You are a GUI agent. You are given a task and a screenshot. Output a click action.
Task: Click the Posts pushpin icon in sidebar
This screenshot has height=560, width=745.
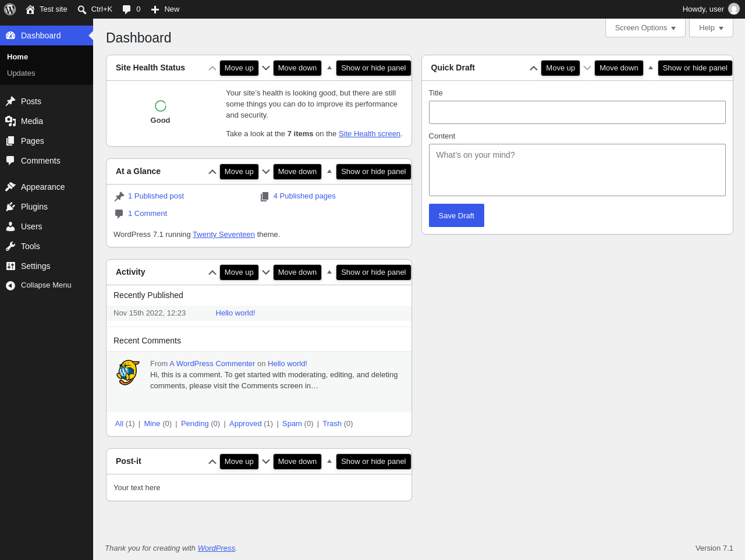coord(10,101)
